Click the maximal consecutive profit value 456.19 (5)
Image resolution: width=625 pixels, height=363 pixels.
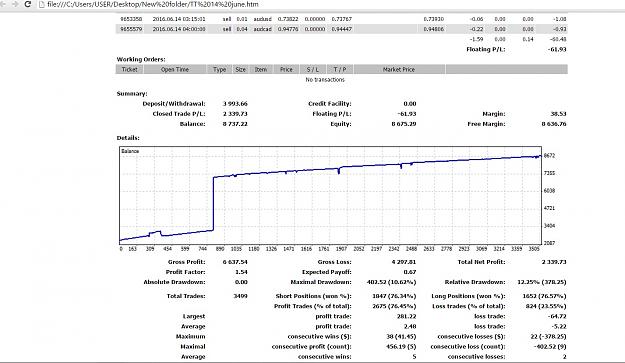coord(401,347)
